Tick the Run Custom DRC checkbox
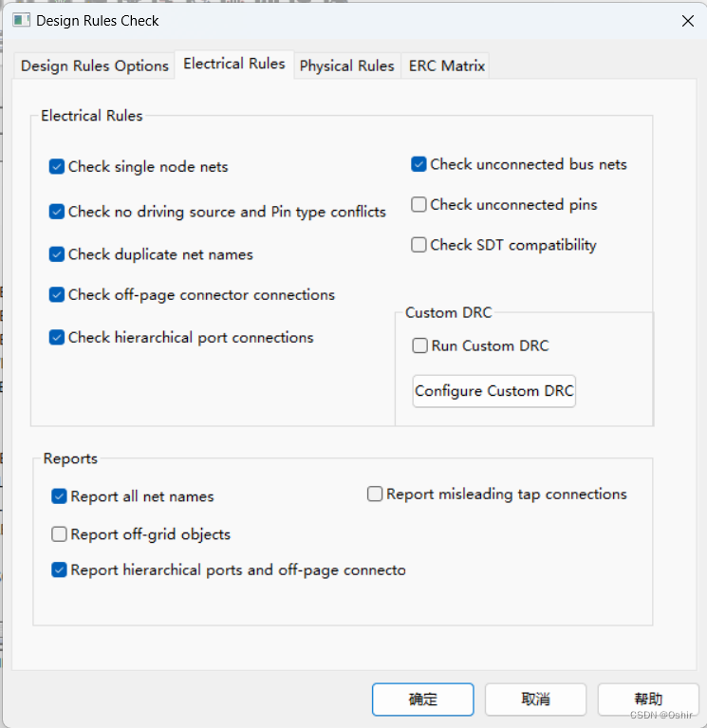Viewport: 707px width, 728px height. click(x=419, y=346)
